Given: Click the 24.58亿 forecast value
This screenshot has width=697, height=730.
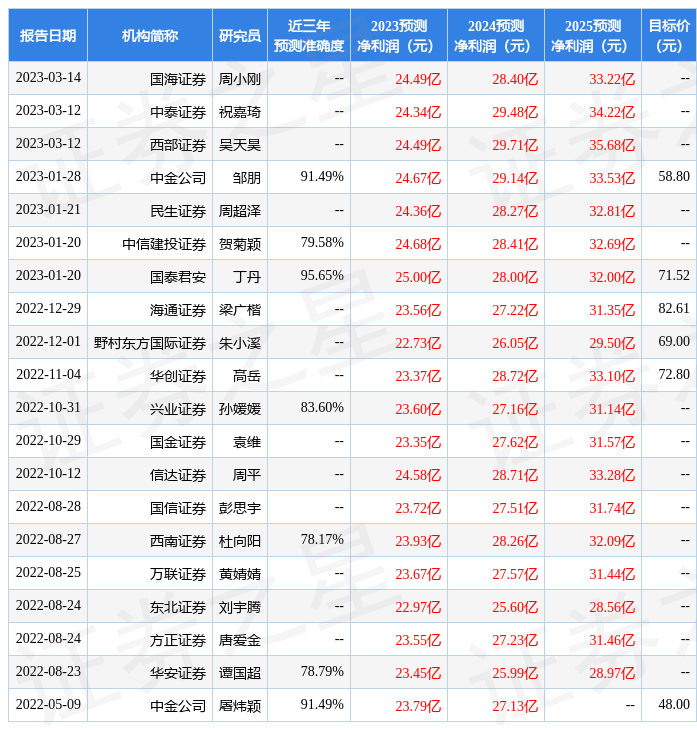Looking at the screenshot, I should [x=418, y=475].
